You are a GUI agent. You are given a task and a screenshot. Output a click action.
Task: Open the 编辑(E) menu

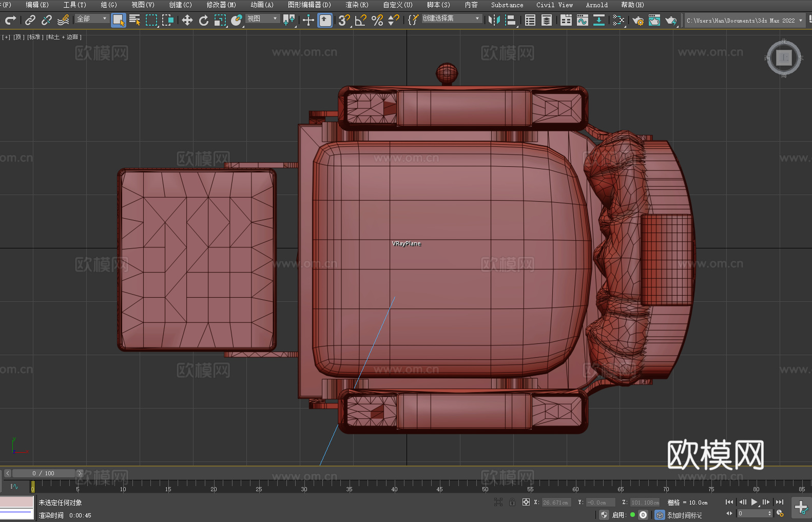[x=37, y=5]
